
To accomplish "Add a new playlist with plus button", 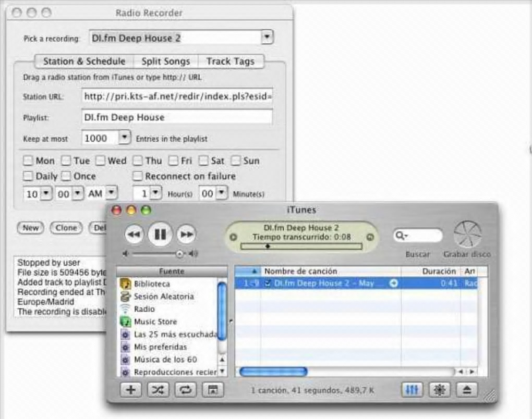I will 130,390.
